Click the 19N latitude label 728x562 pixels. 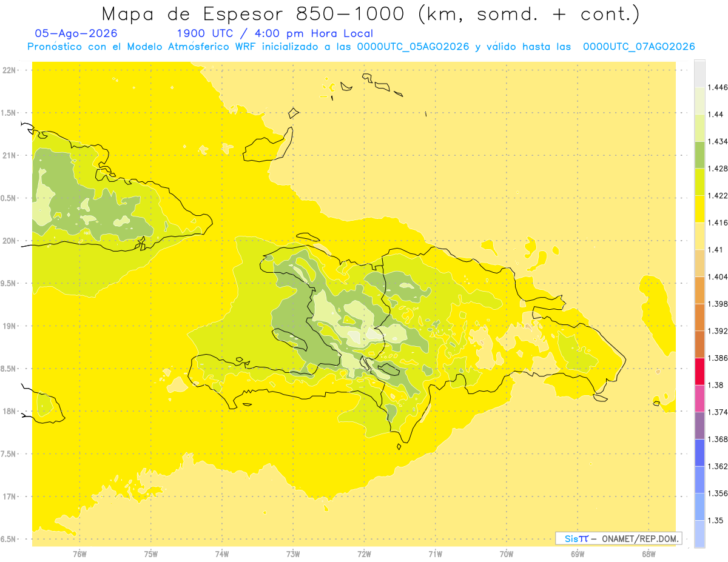(x=10, y=326)
